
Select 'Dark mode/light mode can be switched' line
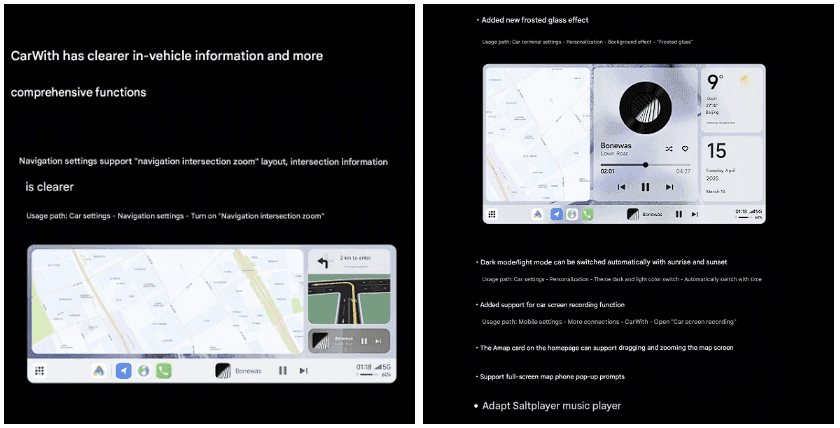tap(603, 262)
